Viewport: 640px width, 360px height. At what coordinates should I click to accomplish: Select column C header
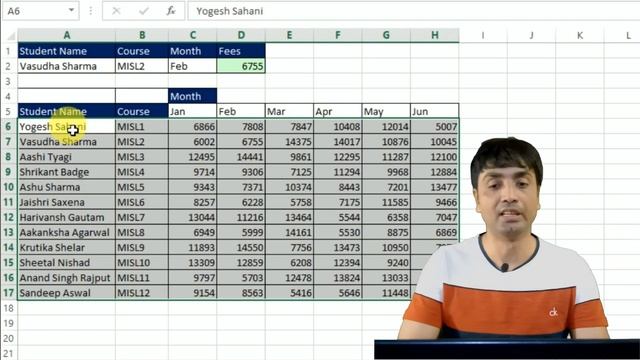tap(193, 35)
